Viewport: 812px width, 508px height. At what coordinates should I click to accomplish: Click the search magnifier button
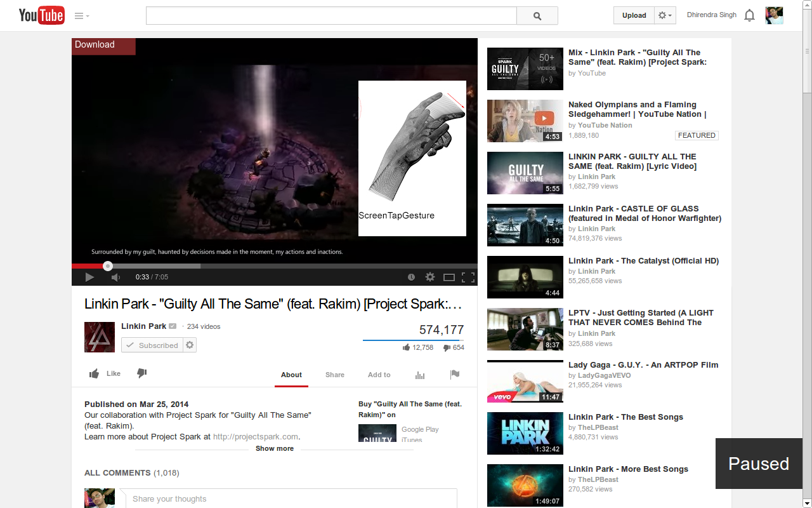[537, 16]
